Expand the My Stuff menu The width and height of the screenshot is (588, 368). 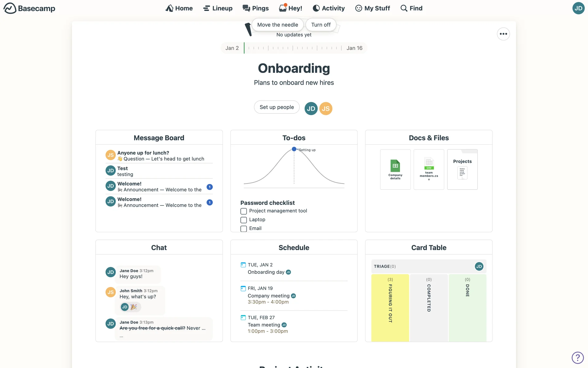coord(372,8)
